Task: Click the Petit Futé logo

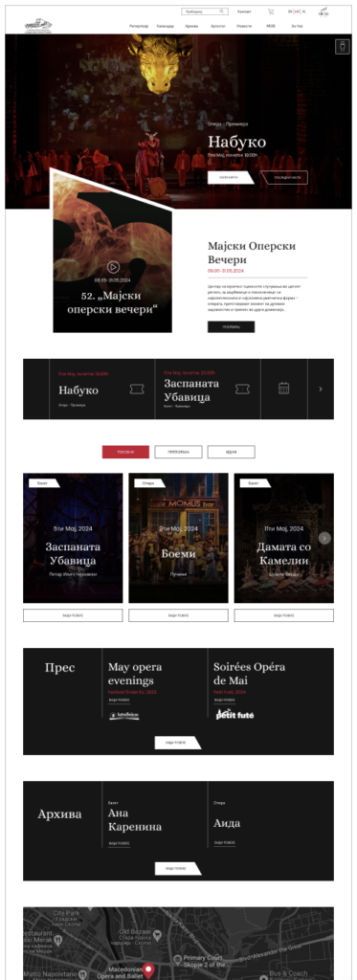Action: 235,714
